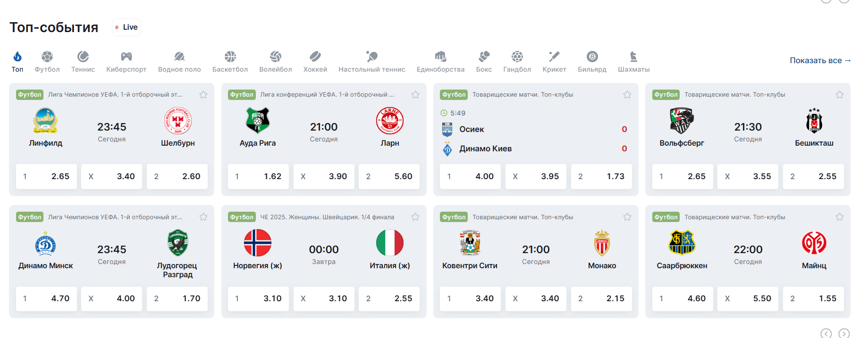Go to previous top events page arrow
This screenshot has width=868, height=338.
826,333
